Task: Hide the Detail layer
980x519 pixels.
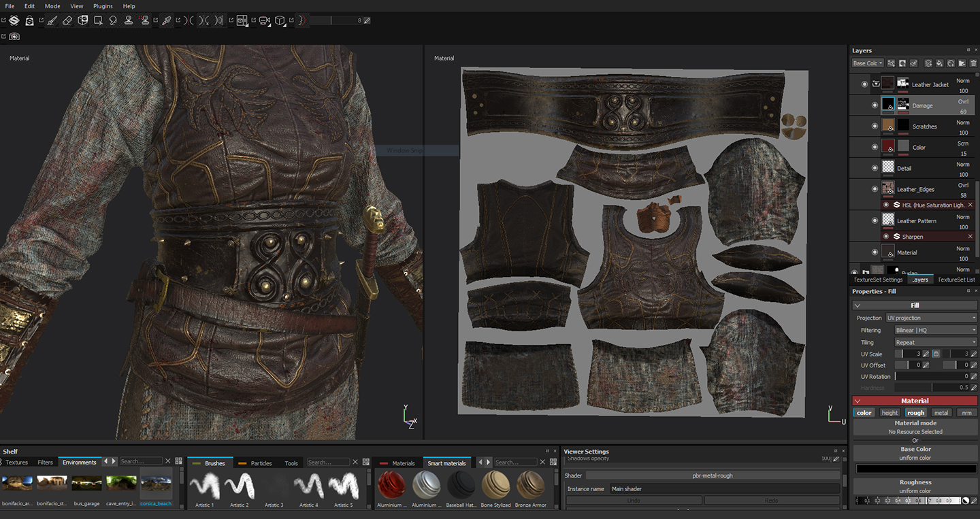Action: click(875, 168)
